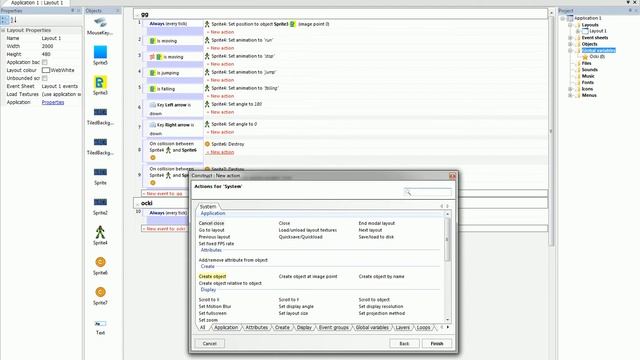This screenshot has height=360, width=640.
Task: Switch to the Attributes bottom tab
Action: (257, 327)
